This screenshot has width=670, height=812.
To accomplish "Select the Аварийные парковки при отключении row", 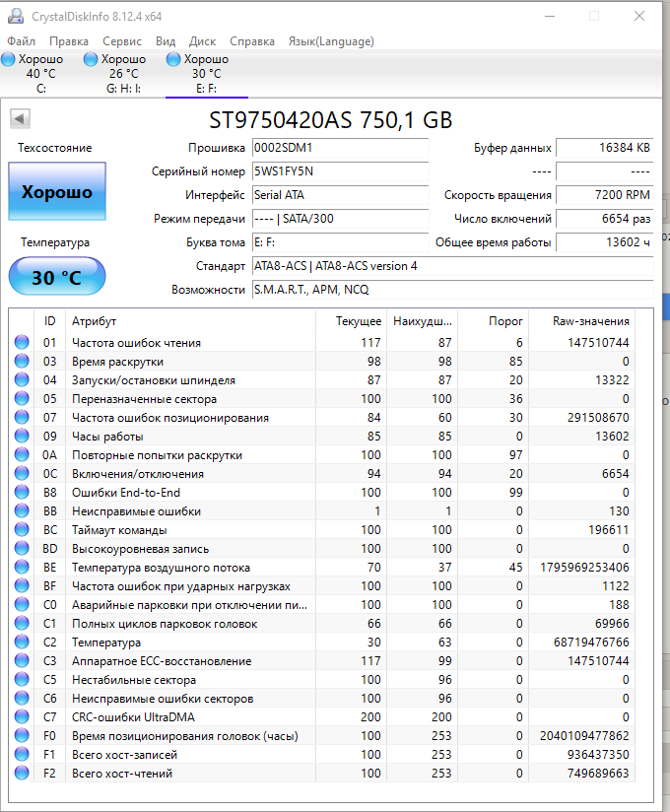I will pyautogui.click(x=324, y=605).
